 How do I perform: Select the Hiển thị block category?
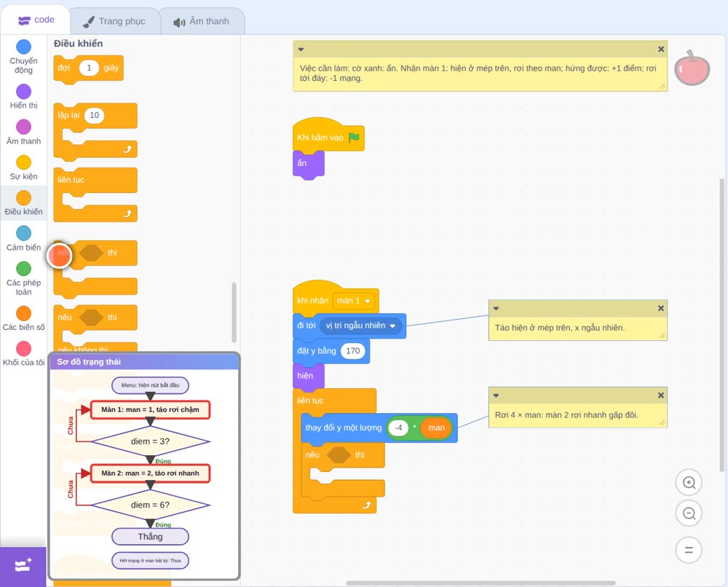pyautogui.click(x=23, y=97)
